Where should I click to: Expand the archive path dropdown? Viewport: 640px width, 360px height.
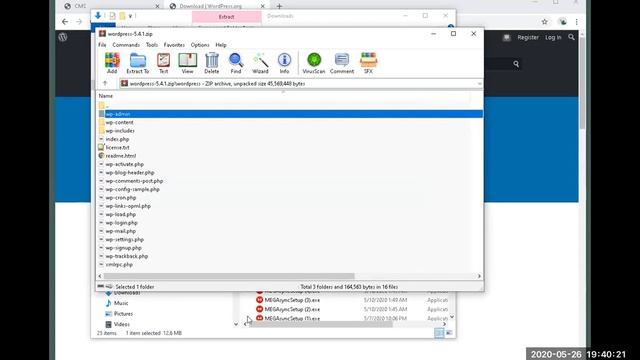[479, 84]
